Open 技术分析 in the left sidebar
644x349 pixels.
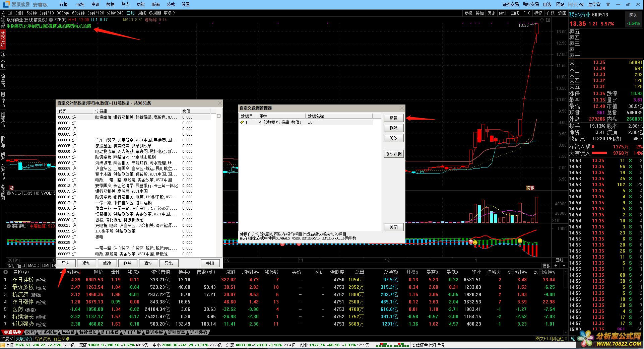tap(3, 40)
